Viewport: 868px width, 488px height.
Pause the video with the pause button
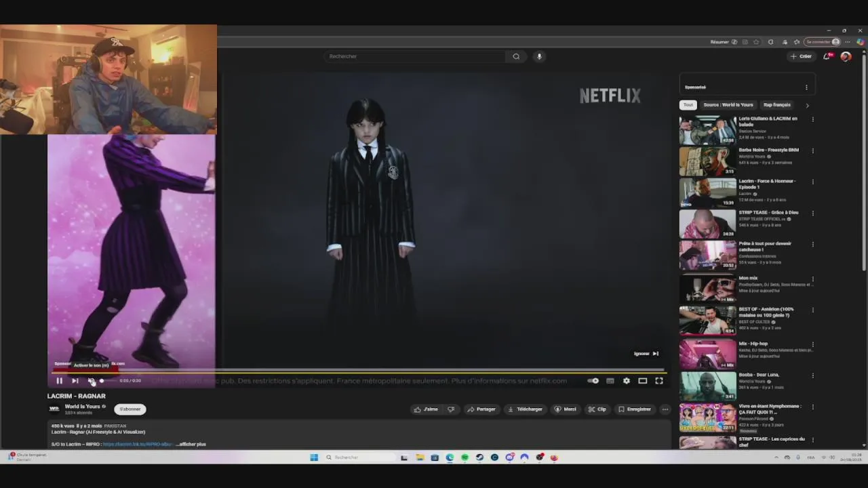(59, 381)
